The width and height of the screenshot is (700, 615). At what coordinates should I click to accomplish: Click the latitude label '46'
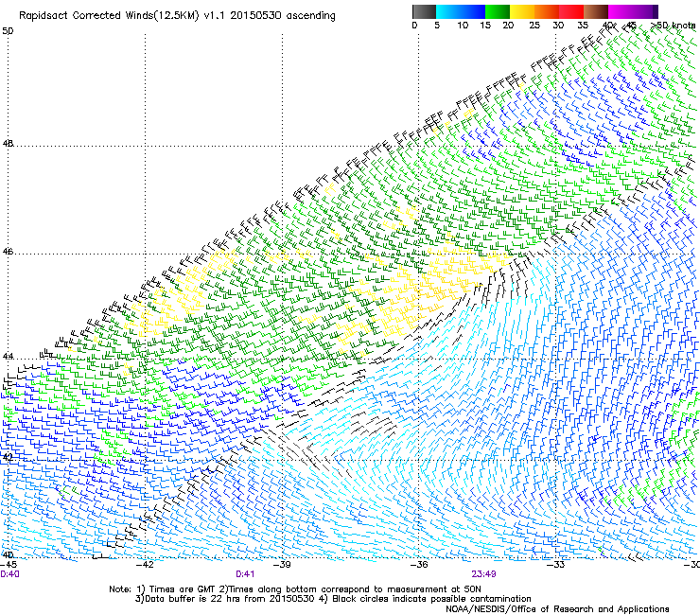pyautogui.click(x=8, y=252)
